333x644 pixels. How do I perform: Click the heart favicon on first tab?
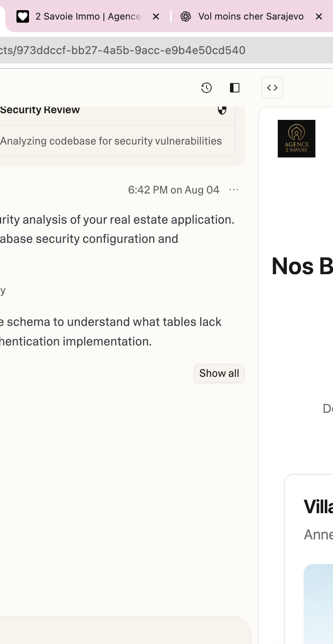(23, 16)
